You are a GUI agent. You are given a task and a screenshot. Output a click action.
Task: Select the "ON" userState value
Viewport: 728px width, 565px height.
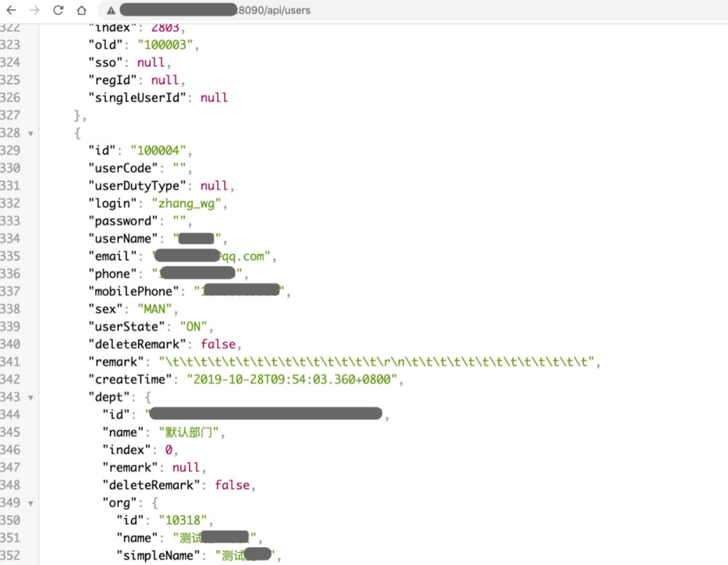193,327
